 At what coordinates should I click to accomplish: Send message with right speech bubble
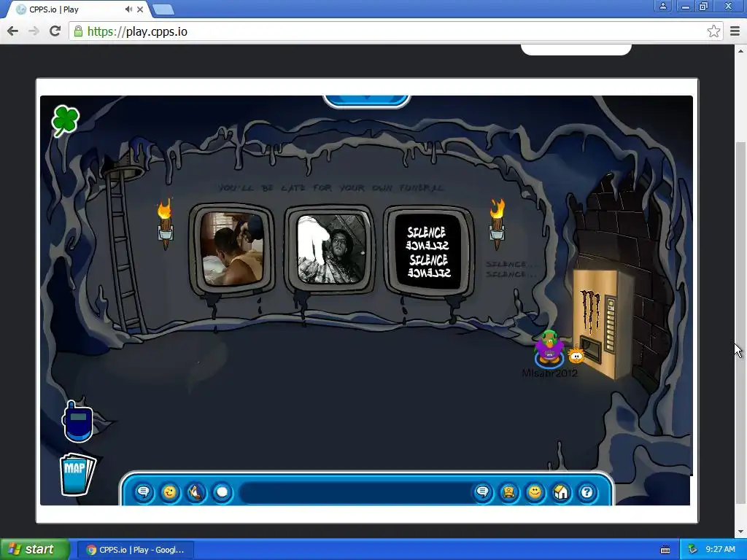click(483, 492)
